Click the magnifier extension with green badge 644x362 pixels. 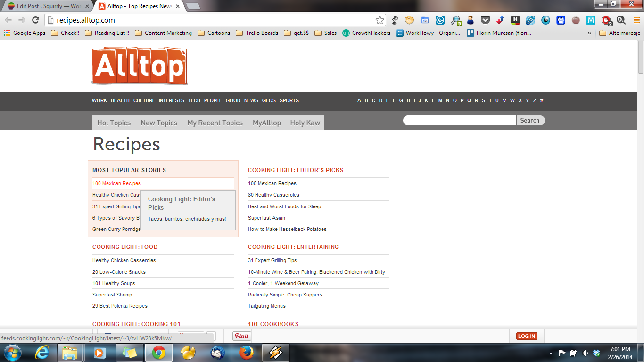click(455, 20)
